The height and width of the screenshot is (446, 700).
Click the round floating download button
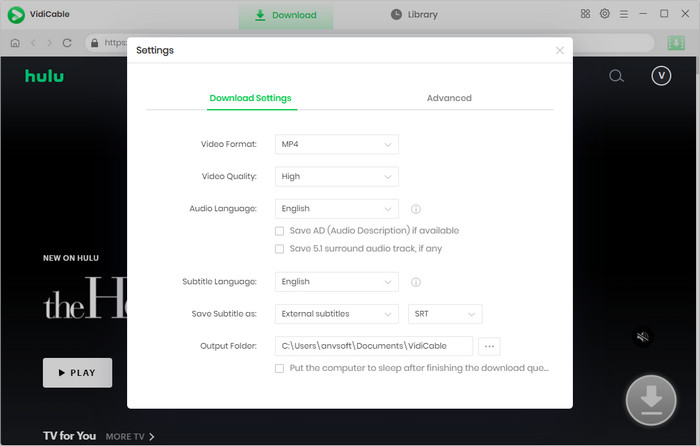(x=651, y=400)
